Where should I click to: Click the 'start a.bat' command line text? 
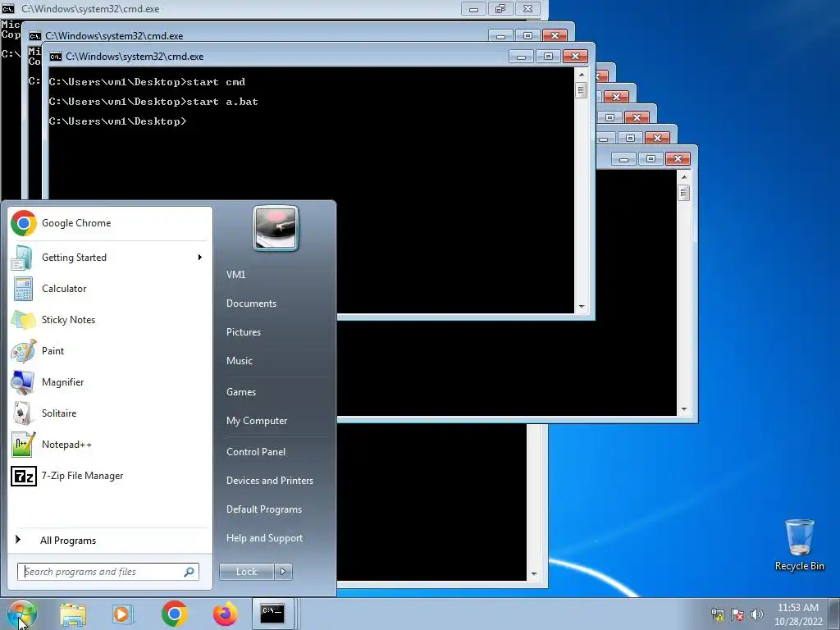[222, 102]
